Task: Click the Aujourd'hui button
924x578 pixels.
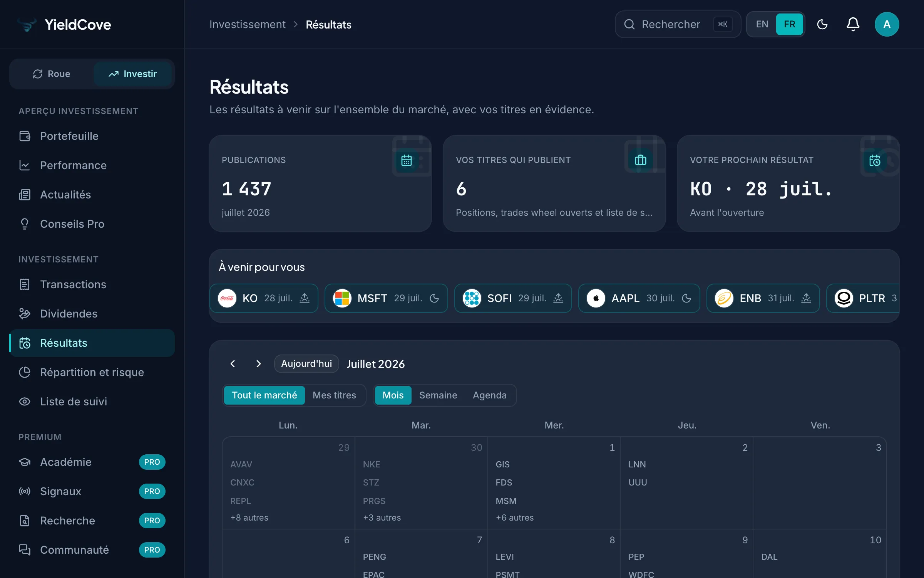Action: pyautogui.click(x=306, y=364)
